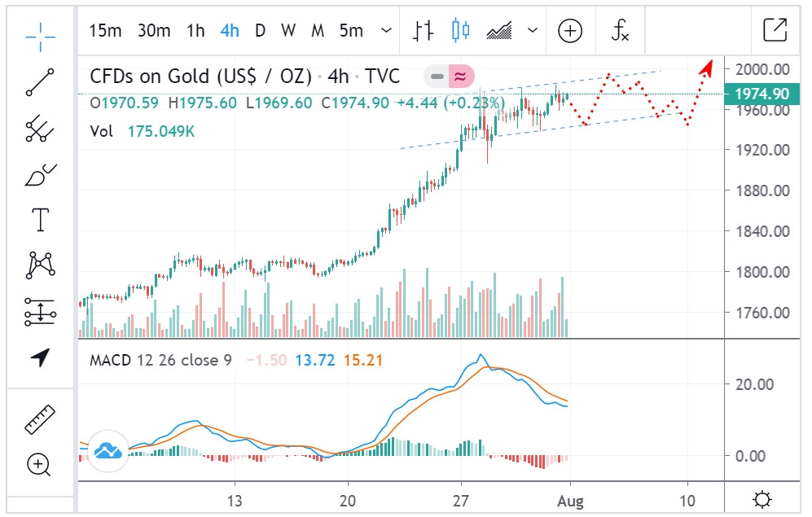Switch chart to candlestick style
Viewport: 812px width, 517px height.
[462, 31]
